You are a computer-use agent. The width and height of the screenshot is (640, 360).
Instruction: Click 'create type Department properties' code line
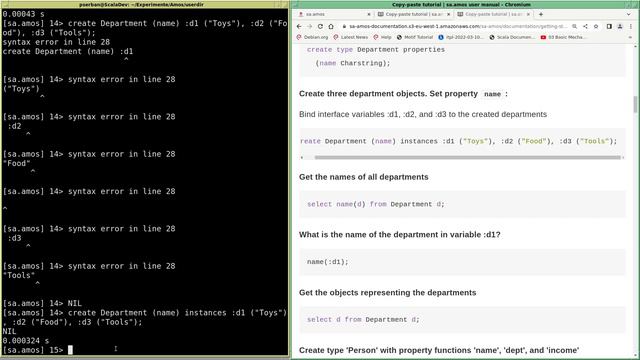(376, 49)
